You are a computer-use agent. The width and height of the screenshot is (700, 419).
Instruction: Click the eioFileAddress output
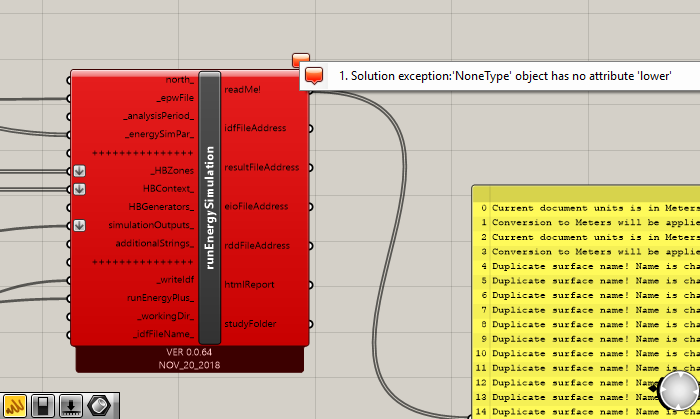tap(256, 207)
